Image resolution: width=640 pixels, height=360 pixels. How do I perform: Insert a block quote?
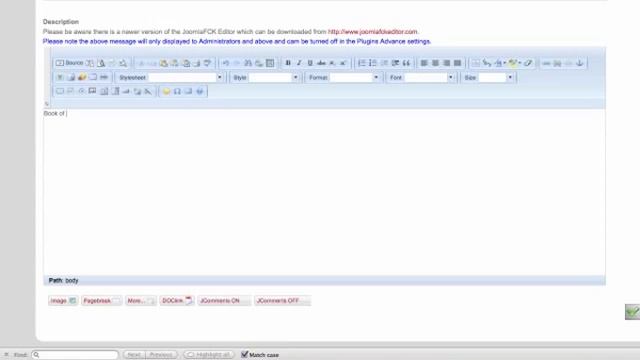point(406,63)
